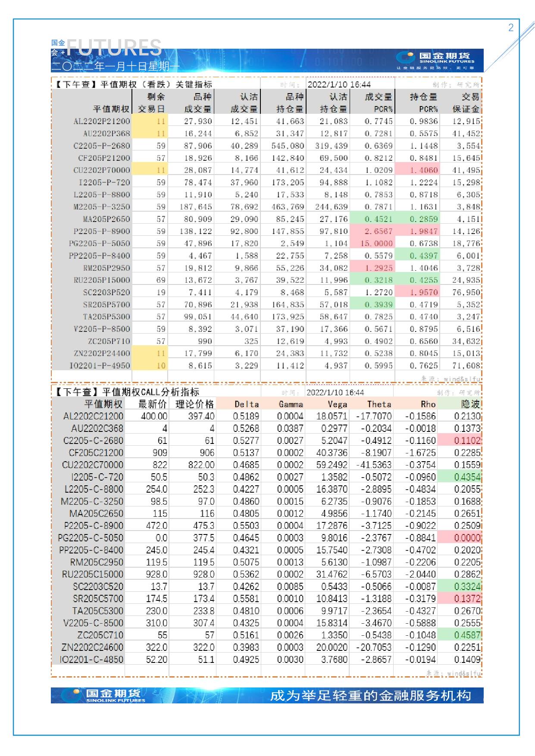
Task: Click green implied vol 0.3324
Action: (460, 587)
